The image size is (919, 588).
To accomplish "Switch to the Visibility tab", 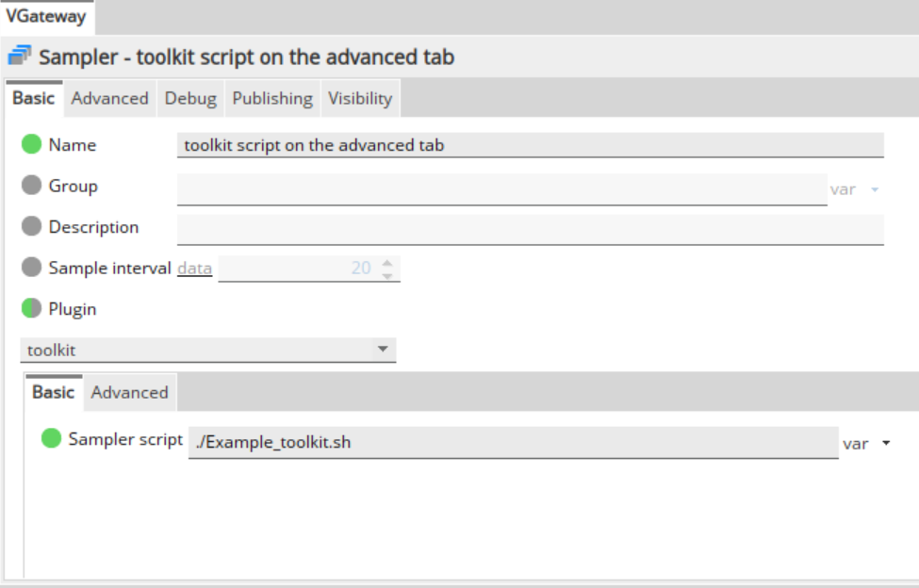I will point(360,98).
